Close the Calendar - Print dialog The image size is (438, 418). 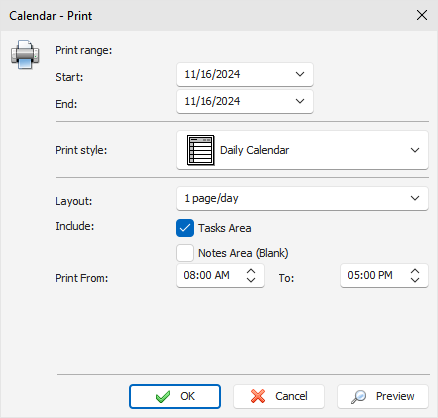pos(422,15)
